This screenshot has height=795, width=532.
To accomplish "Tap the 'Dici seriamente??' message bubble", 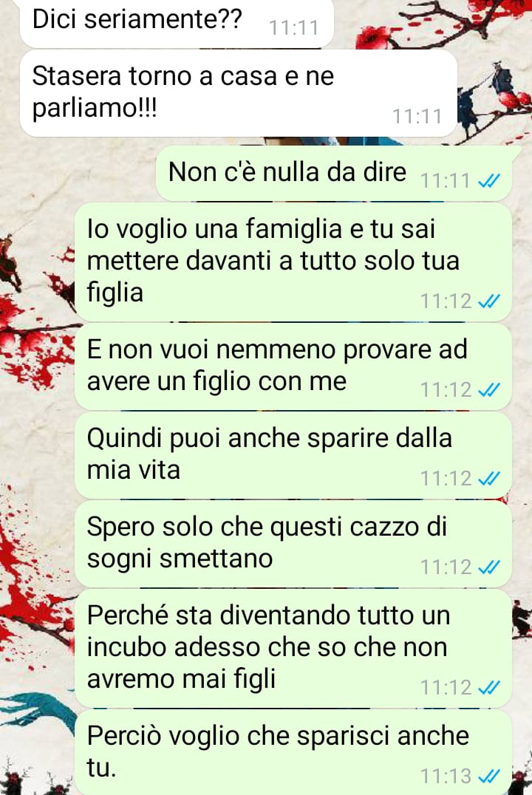I will [x=177, y=22].
